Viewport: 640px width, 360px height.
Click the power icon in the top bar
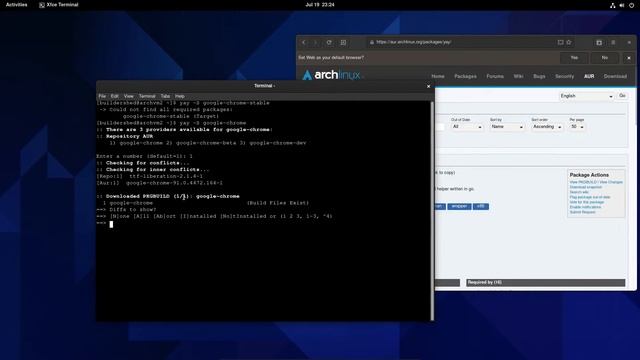pos(631,5)
